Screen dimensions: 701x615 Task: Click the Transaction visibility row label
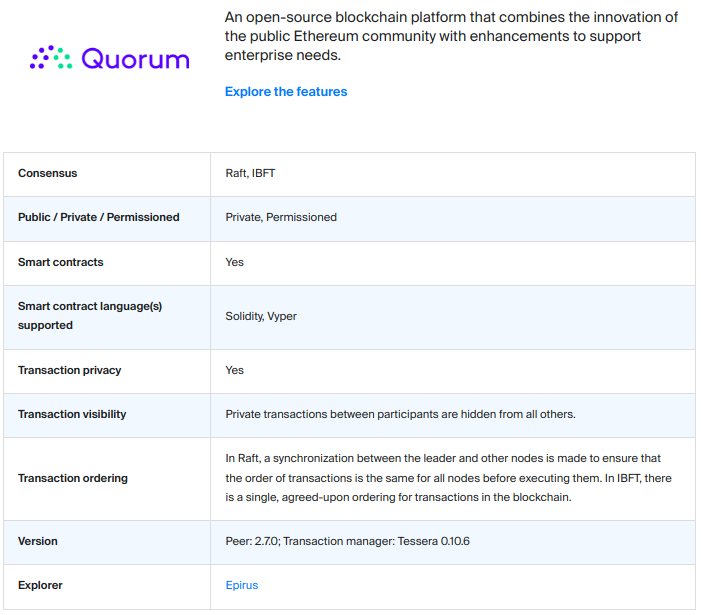tap(72, 414)
